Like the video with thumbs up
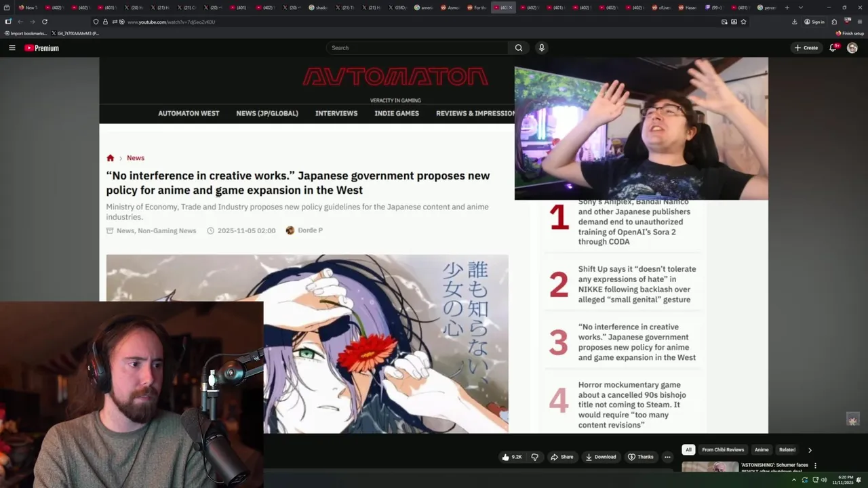The width and height of the screenshot is (868, 488). (511, 457)
